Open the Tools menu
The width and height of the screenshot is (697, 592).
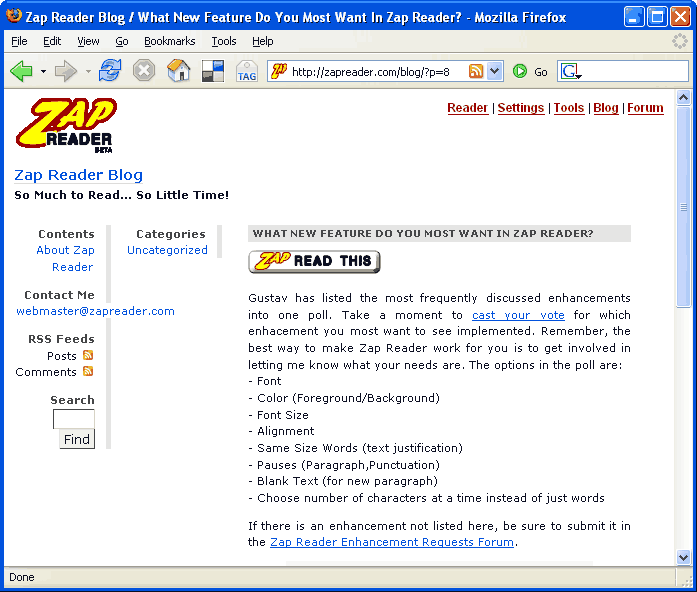(224, 41)
